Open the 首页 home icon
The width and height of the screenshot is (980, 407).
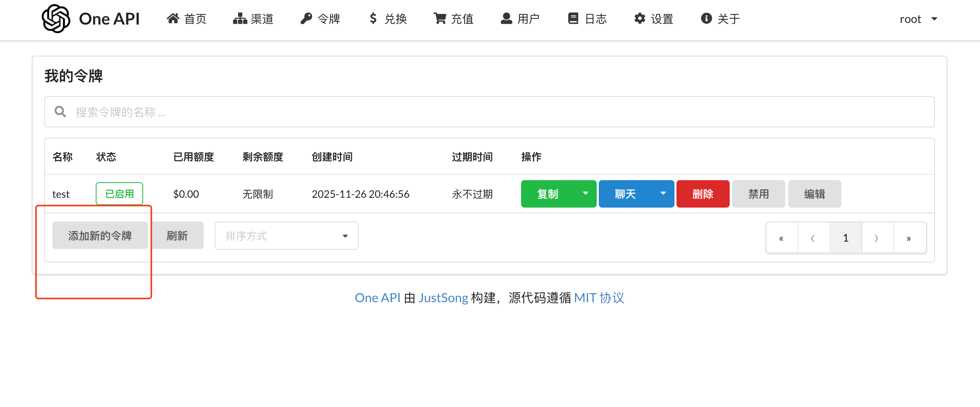tap(173, 18)
